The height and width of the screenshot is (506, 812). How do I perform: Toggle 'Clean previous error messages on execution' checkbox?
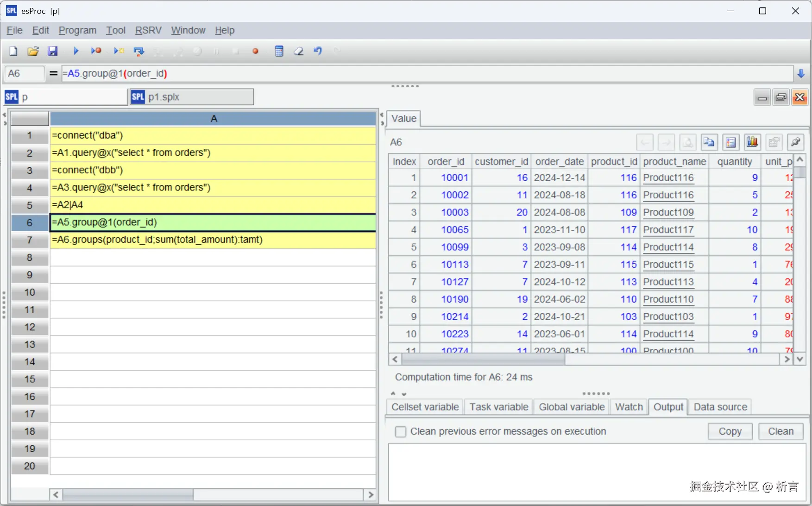[x=401, y=432]
